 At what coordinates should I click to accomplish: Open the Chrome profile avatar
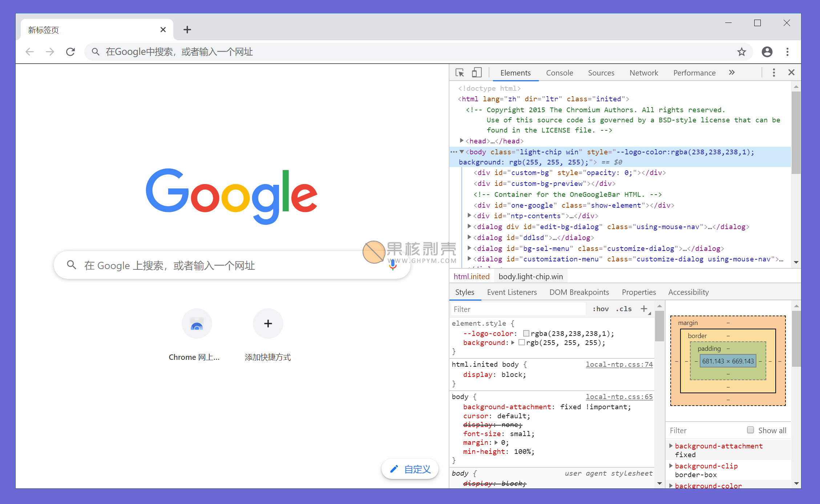tap(767, 52)
